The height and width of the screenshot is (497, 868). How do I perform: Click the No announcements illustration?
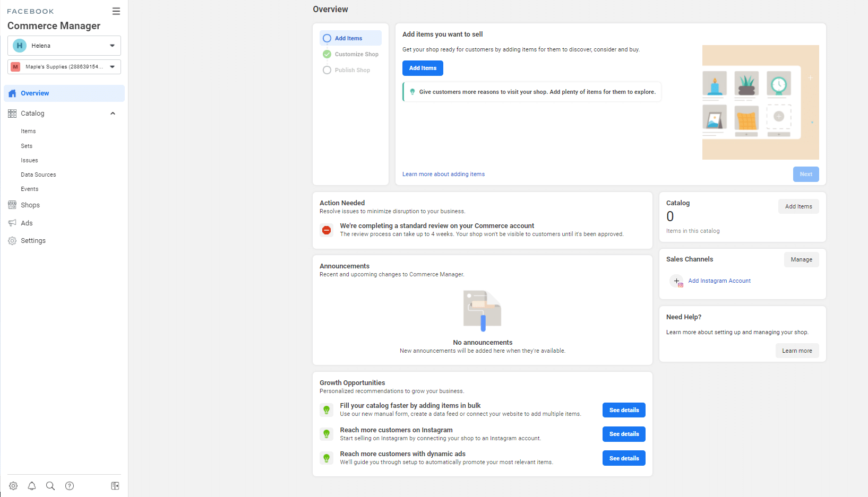point(482,311)
